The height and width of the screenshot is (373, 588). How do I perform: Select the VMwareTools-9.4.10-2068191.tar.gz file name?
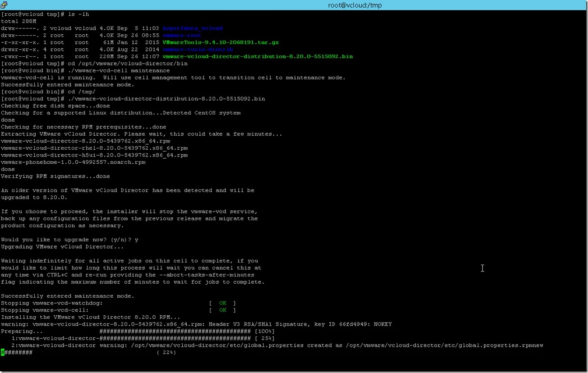(221, 42)
